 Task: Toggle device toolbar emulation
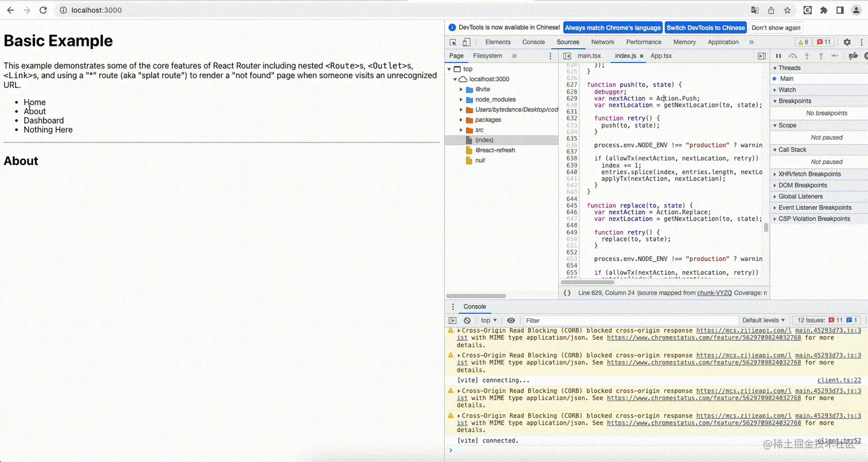466,42
